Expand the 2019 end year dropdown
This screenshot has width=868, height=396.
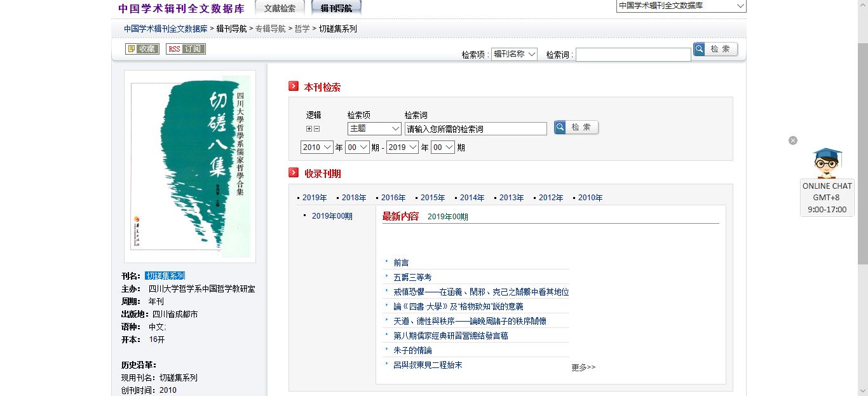(x=402, y=147)
